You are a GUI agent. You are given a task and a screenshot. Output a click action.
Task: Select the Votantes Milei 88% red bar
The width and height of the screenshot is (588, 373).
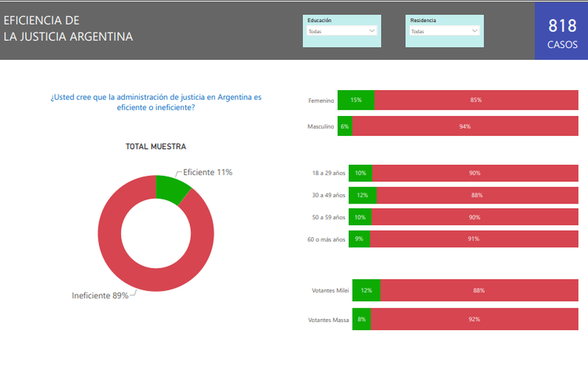[x=479, y=290]
